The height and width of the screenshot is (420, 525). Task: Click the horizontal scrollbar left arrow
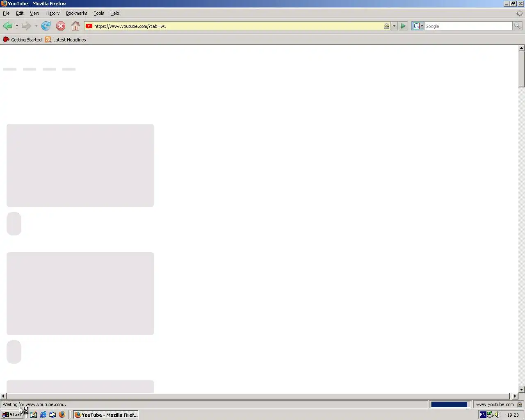[3, 396]
